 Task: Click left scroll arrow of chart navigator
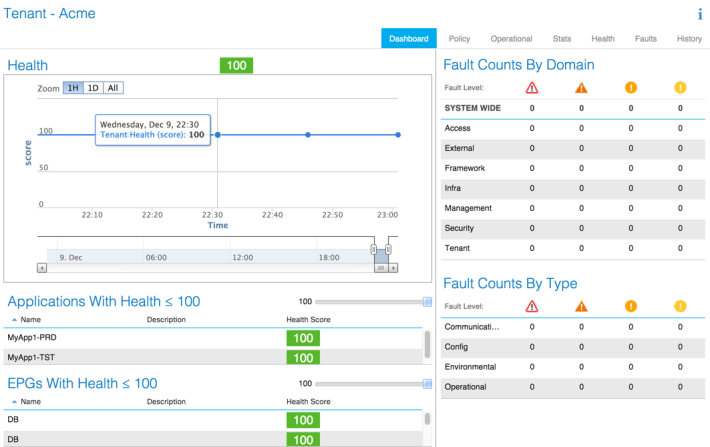[x=42, y=268]
